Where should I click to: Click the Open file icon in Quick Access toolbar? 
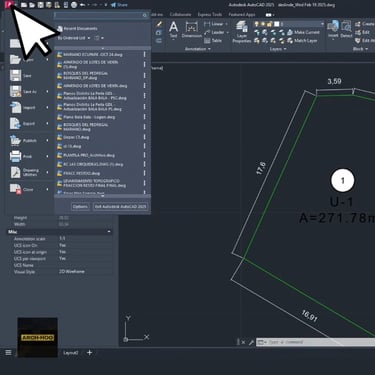point(32,5)
